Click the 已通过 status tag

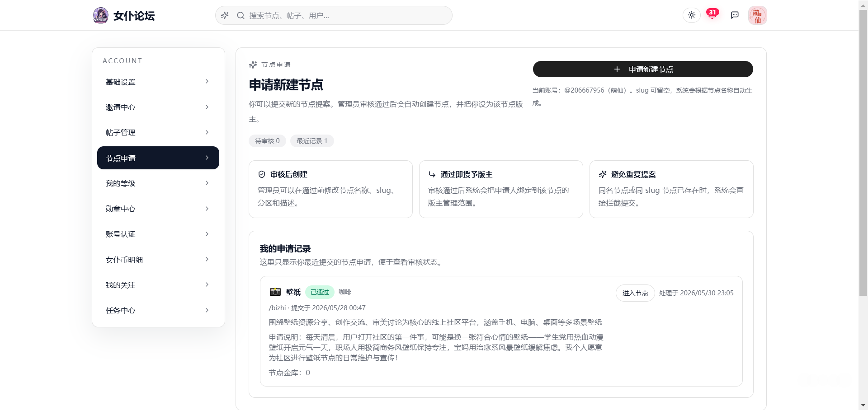click(320, 292)
